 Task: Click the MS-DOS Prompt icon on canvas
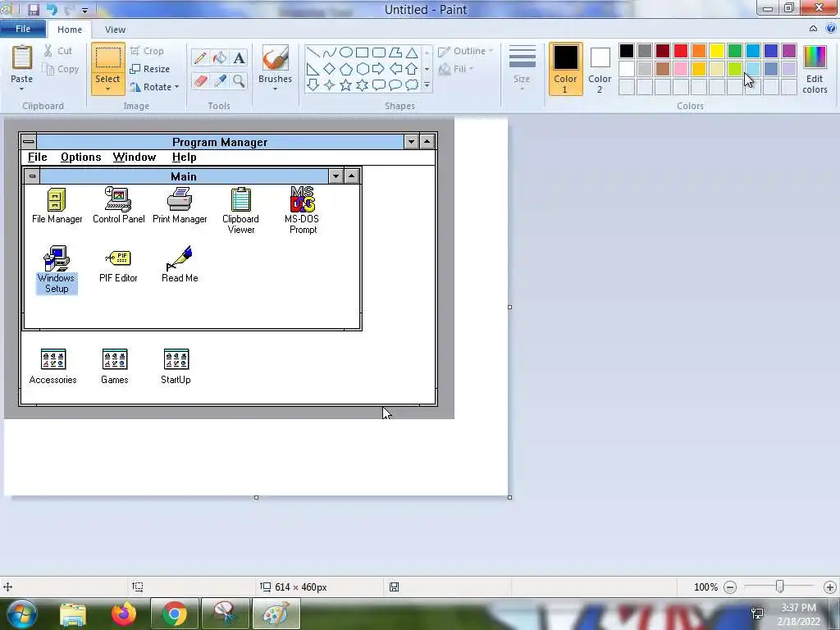tap(303, 199)
